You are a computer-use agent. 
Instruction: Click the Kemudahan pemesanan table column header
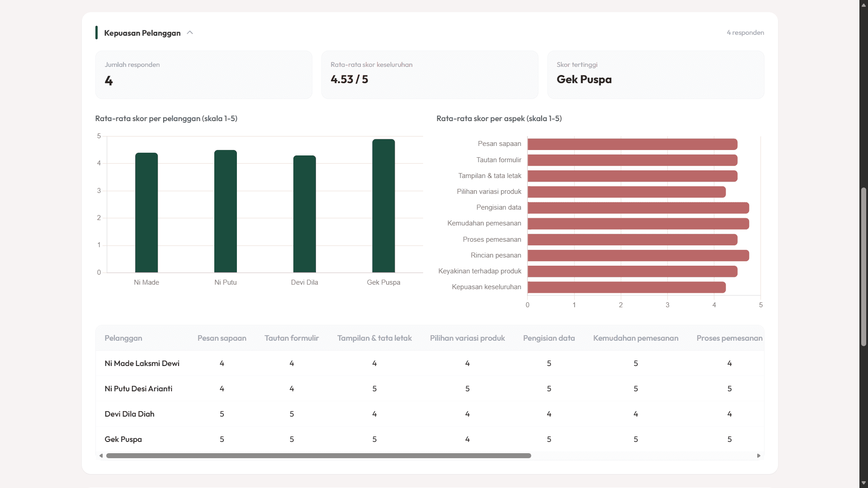point(636,338)
